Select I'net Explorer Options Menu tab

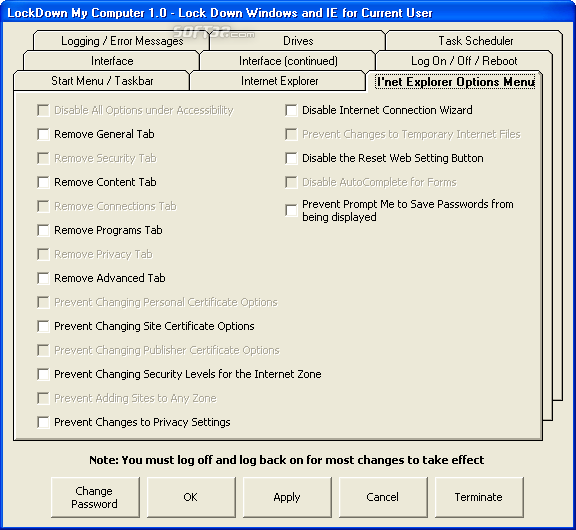[455, 82]
